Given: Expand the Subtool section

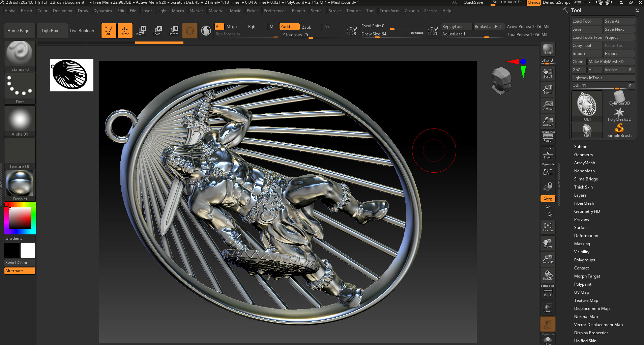Looking at the screenshot, I should 581,147.
